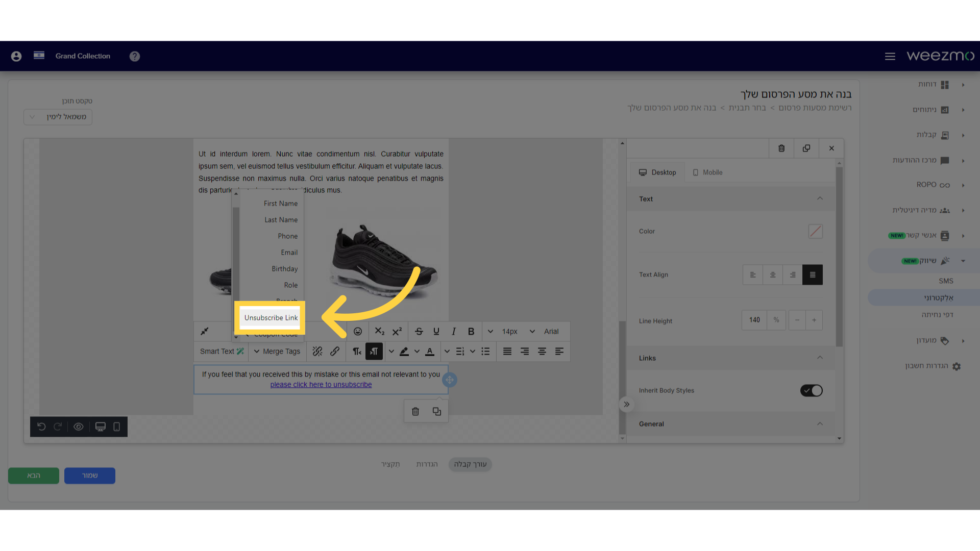The width and height of the screenshot is (980, 551).
Task: Toggle bold formatting
Action: (471, 332)
